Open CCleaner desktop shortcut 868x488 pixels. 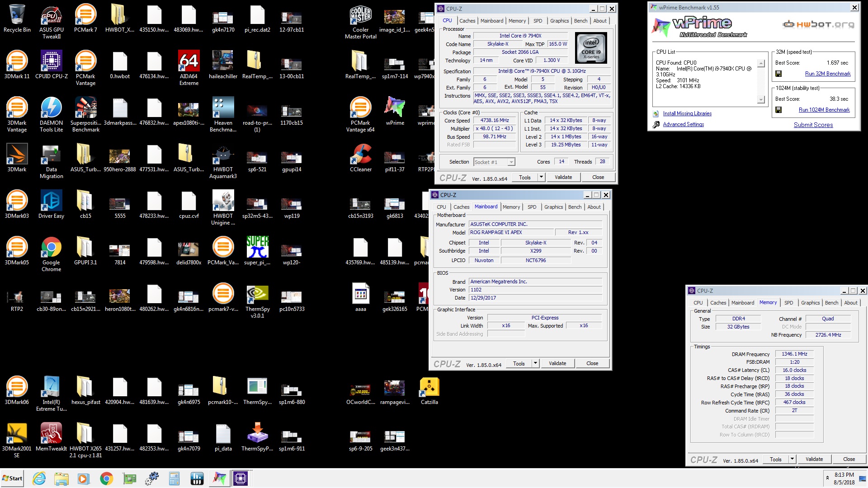360,158
